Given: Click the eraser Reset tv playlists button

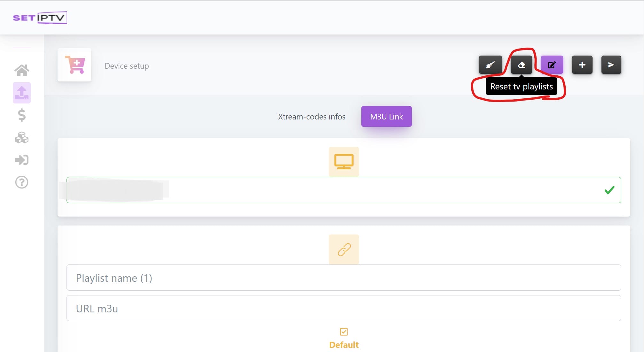Looking at the screenshot, I should (x=521, y=65).
